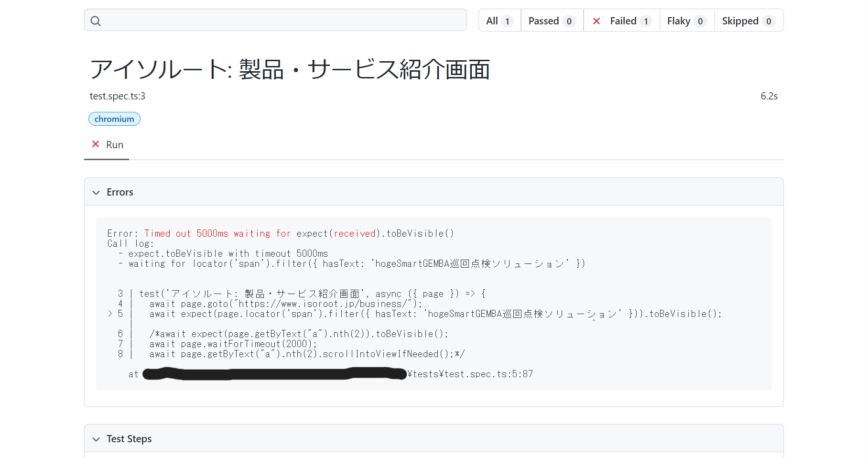Click the red X icon beside Run
The height and width of the screenshot is (458, 868).
click(x=96, y=144)
